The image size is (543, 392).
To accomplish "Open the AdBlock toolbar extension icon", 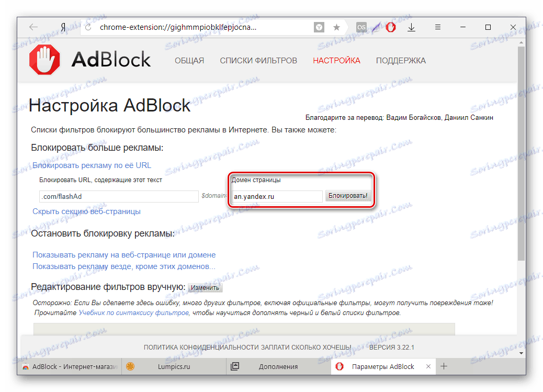I will pos(391,27).
